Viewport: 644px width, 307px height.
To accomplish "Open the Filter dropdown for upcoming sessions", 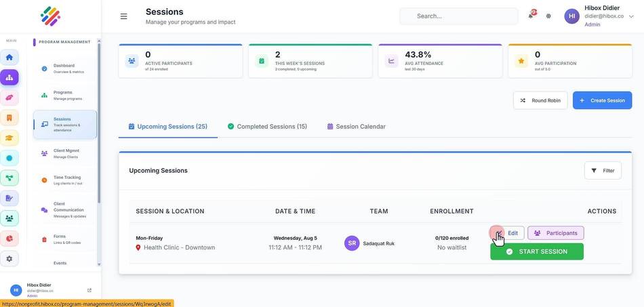I will pos(603,171).
